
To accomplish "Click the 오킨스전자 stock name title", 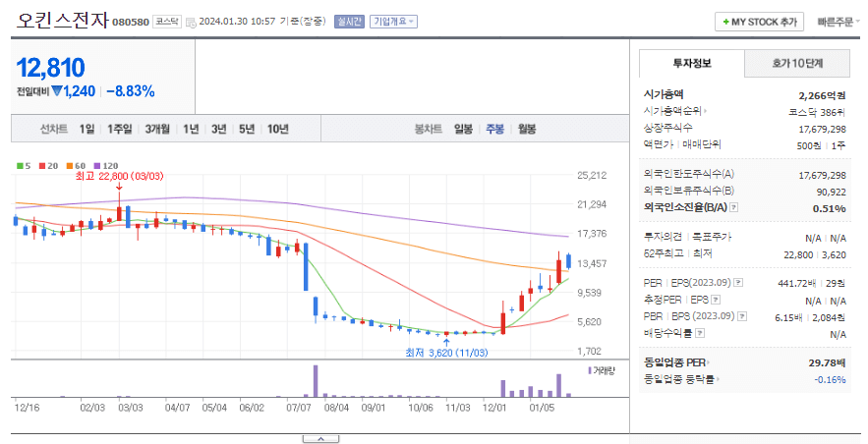I will coord(62,20).
